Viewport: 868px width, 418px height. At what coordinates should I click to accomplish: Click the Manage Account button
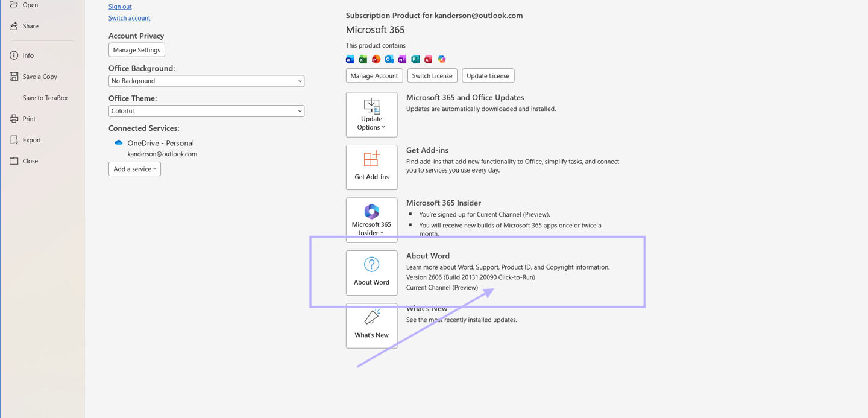tap(374, 76)
